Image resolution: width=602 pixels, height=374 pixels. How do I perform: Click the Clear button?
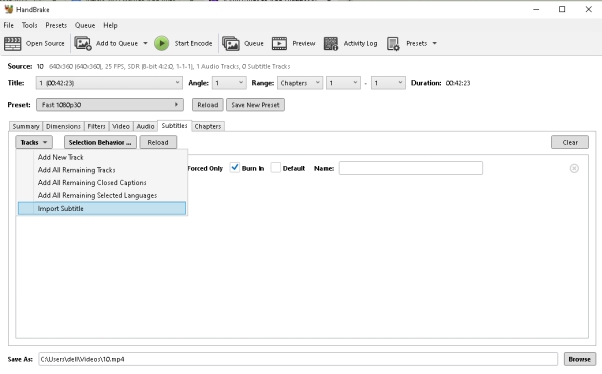click(570, 142)
